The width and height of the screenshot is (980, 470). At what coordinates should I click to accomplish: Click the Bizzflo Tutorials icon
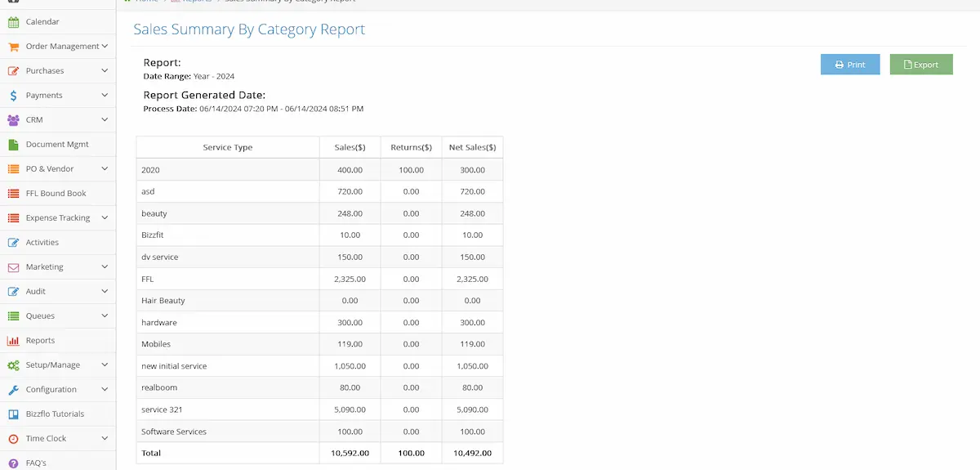pyautogui.click(x=13, y=414)
